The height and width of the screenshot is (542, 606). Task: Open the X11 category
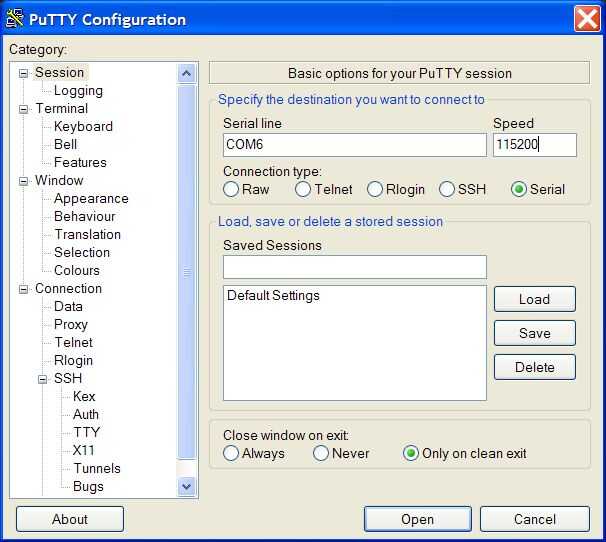point(83,450)
